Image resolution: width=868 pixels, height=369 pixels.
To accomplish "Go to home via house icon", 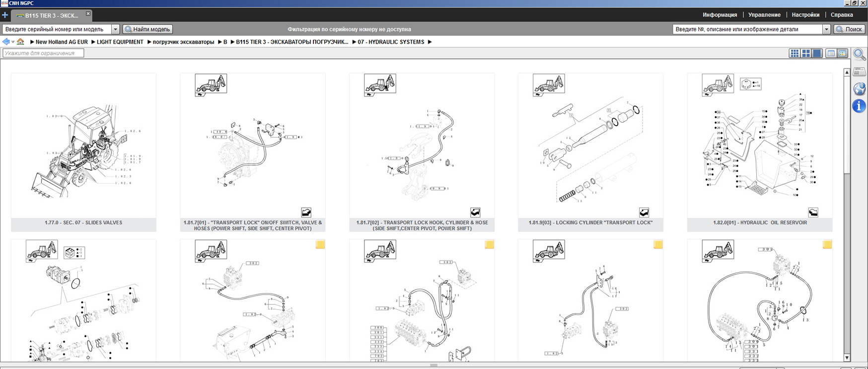I will (20, 42).
